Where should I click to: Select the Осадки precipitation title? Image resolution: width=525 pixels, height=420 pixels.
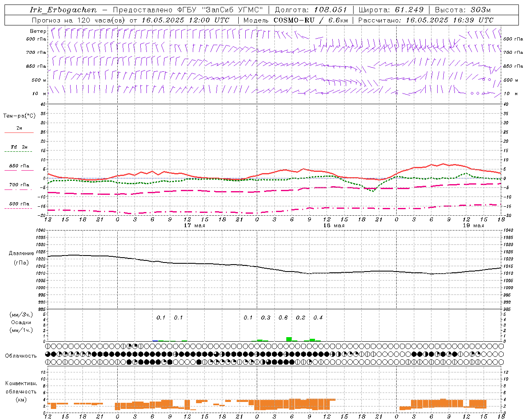(x=21, y=322)
